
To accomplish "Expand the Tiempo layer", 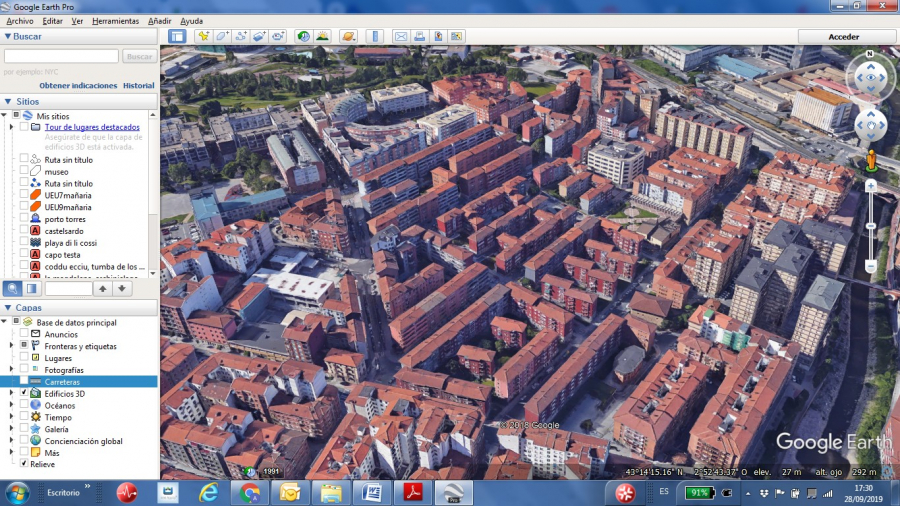I will (11, 417).
